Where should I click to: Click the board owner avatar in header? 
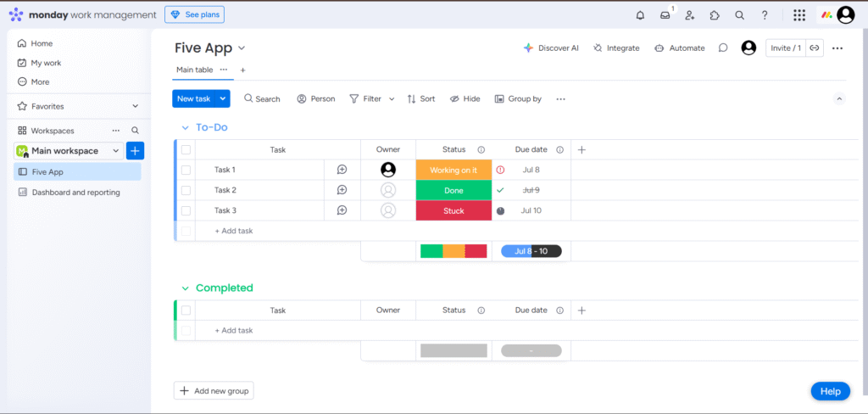coord(748,48)
